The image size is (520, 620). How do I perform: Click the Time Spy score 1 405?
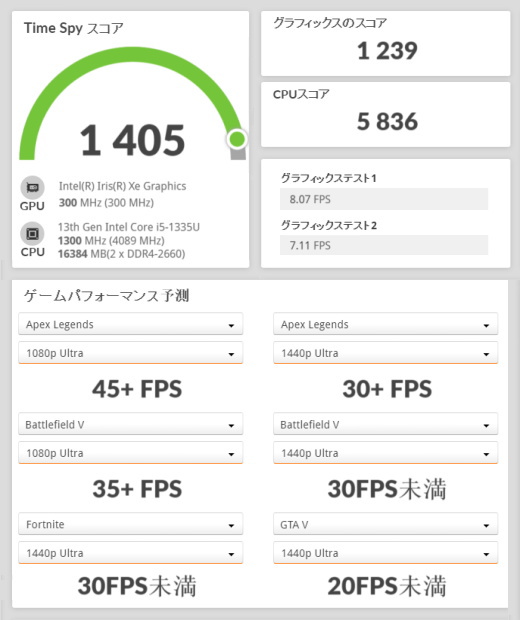pyautogui.click(x=132, y=140)
